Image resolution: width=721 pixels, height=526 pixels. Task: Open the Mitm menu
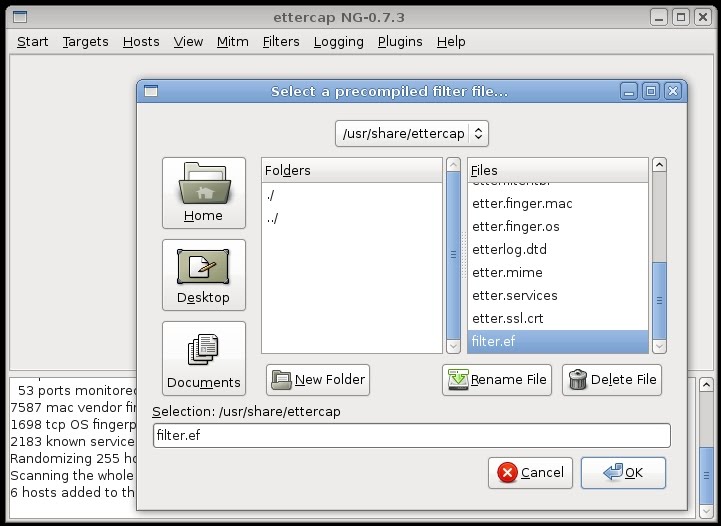coord(233,41)
